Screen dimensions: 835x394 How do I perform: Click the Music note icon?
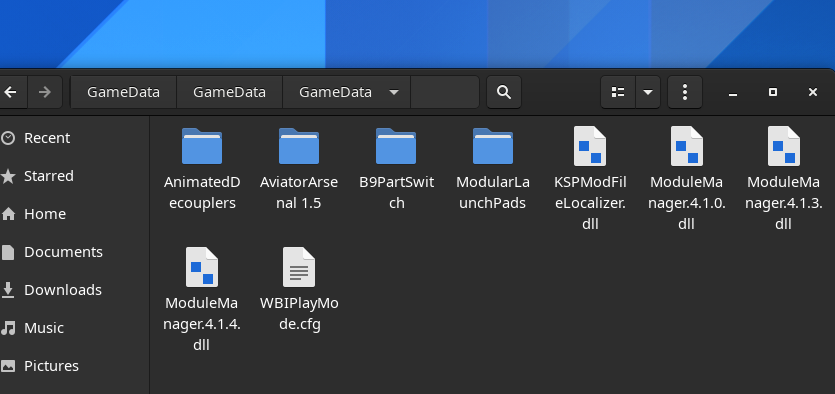click(8, 328)
